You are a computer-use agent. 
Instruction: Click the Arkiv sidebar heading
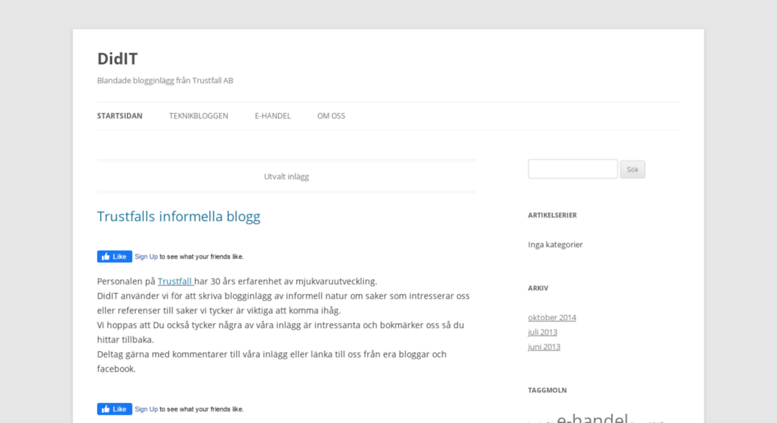[x=538, y=288]
